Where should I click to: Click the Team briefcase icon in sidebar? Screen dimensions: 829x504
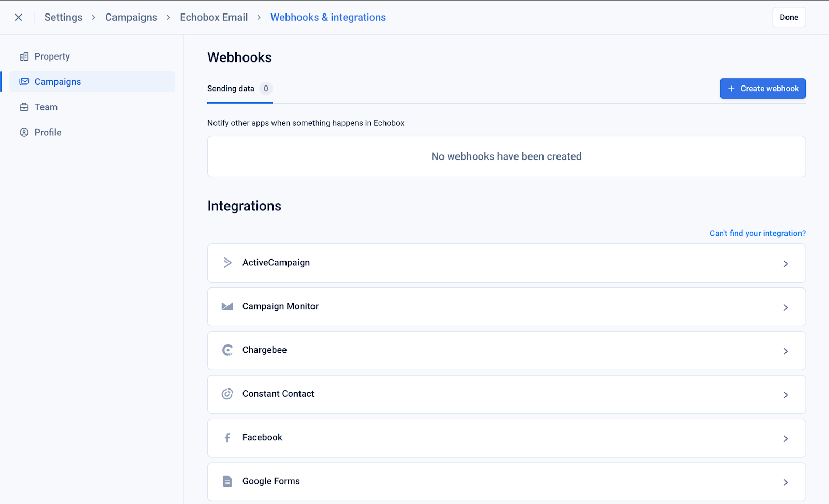click(24, 107)
